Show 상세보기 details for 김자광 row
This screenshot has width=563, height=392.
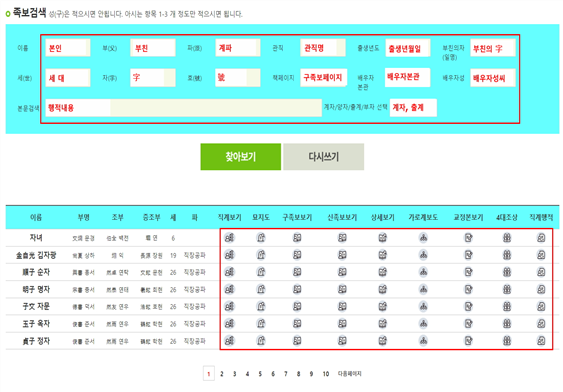click(383, 255)
